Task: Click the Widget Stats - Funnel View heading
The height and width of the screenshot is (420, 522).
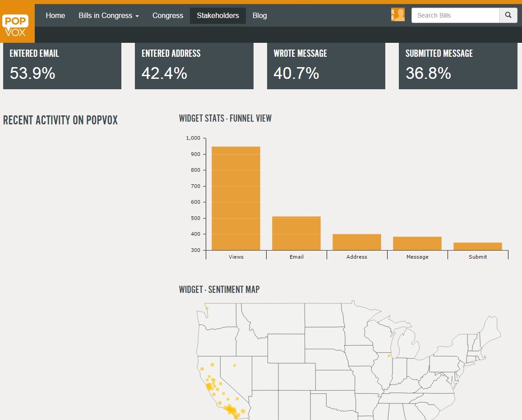Action: click(x=226, y=119)
